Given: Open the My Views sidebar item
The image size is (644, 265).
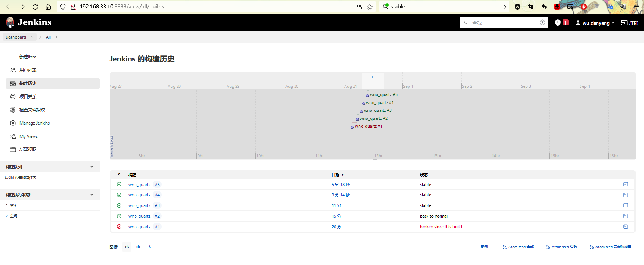Looking at the screenshot, I should click(x=28, y=136).
